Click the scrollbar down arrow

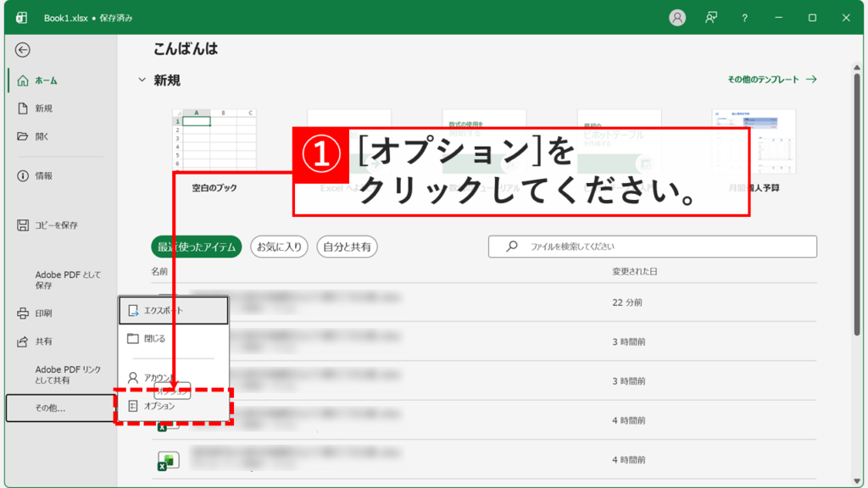coord(857,481)
